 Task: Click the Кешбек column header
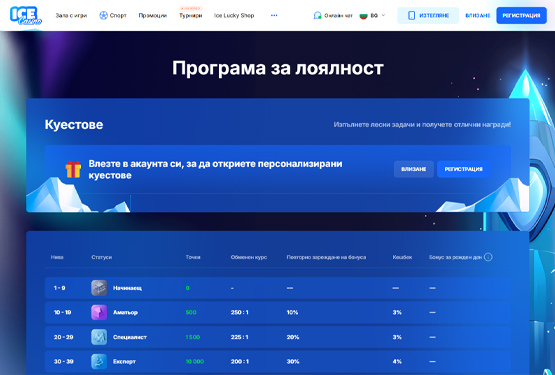[402, 257]
